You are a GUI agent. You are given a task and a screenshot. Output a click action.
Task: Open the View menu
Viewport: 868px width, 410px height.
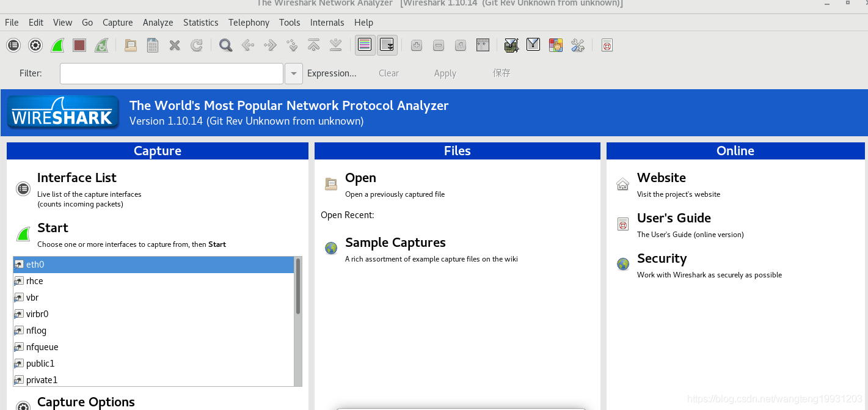(62, 23)
